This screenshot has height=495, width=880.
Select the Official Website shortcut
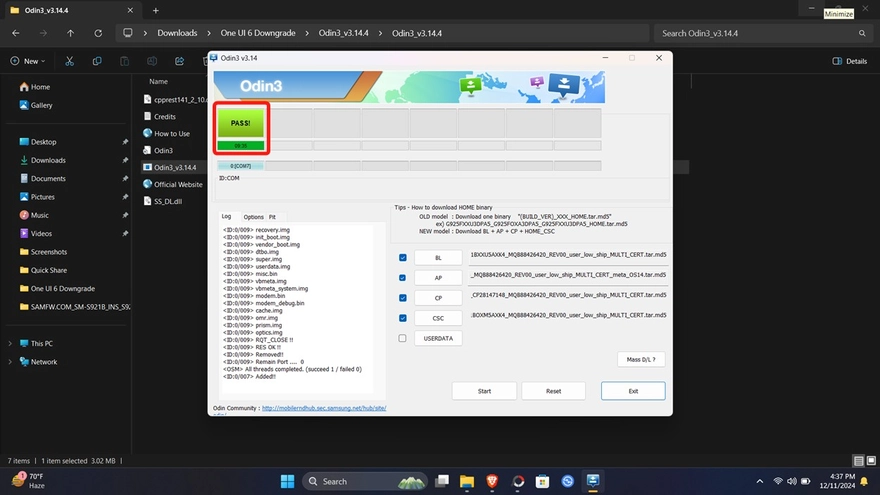pos(173,184)
